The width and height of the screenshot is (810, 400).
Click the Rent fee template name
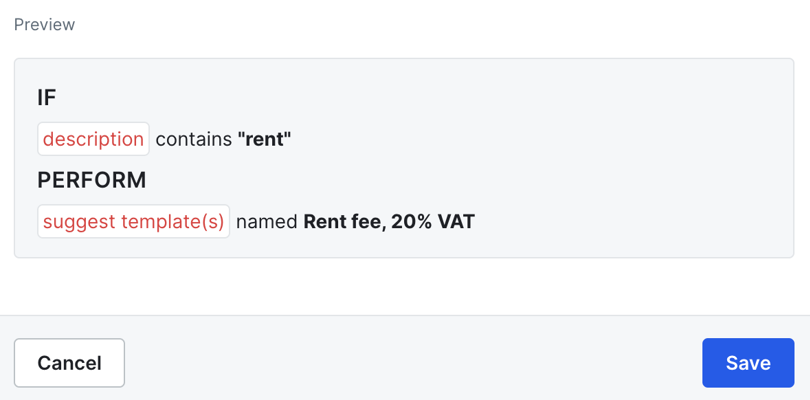(x=341, y=221)
